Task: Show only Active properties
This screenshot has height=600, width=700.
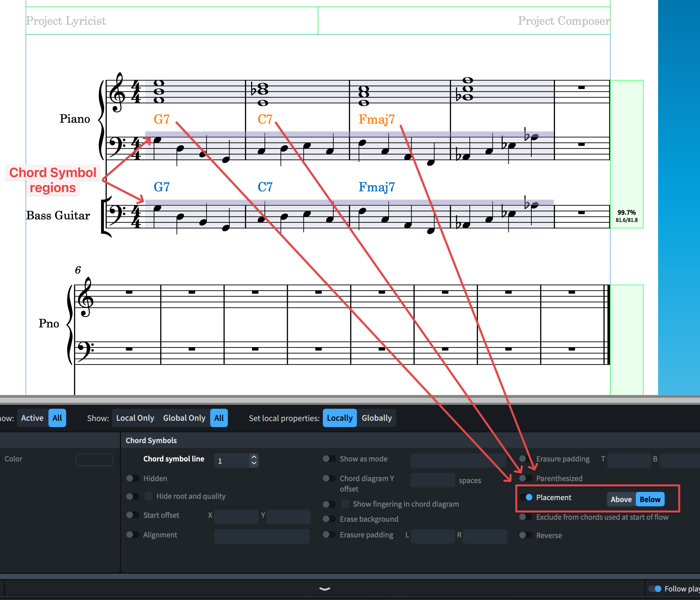Action: pyautogui.click(x=32, y=418)
